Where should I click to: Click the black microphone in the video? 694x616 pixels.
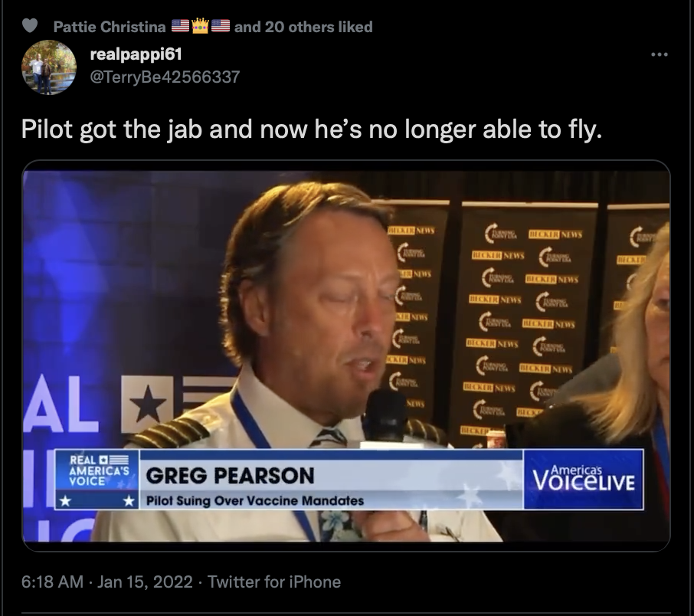tap(384, 415)
